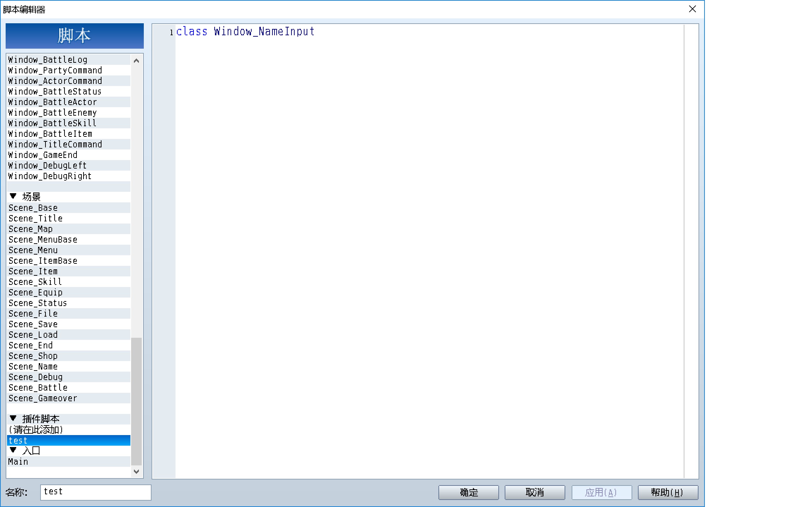This screenshot has height=507, width=812.
Task: Open the Scene_Equip script
Action: (69, 292)
